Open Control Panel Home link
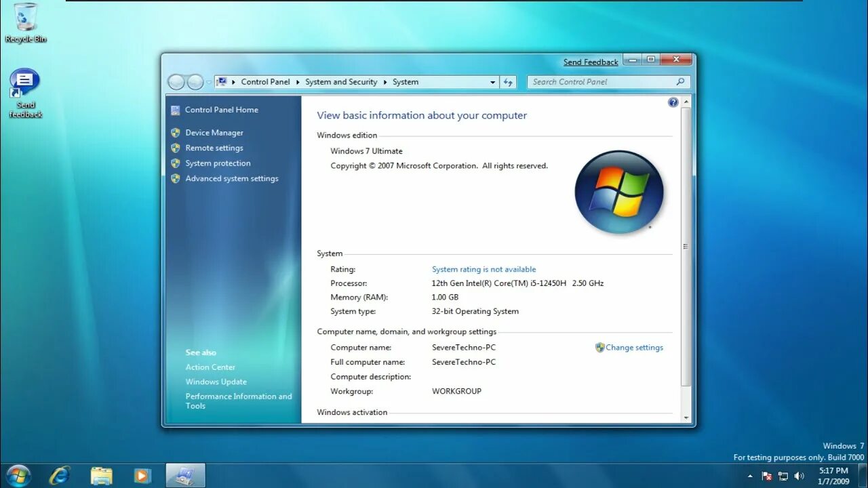This screenshot has height=488, width=868. [x=222, y=110]
